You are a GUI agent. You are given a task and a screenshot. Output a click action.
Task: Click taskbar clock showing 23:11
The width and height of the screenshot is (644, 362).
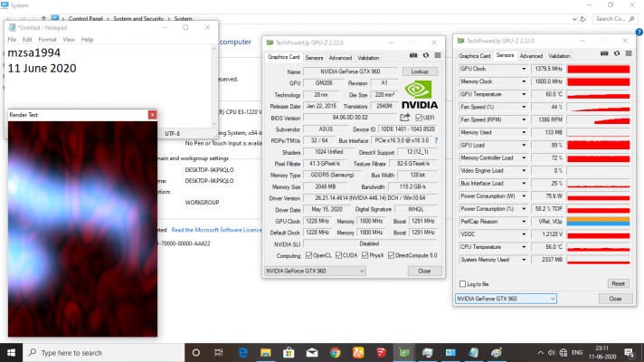(602, 353)
